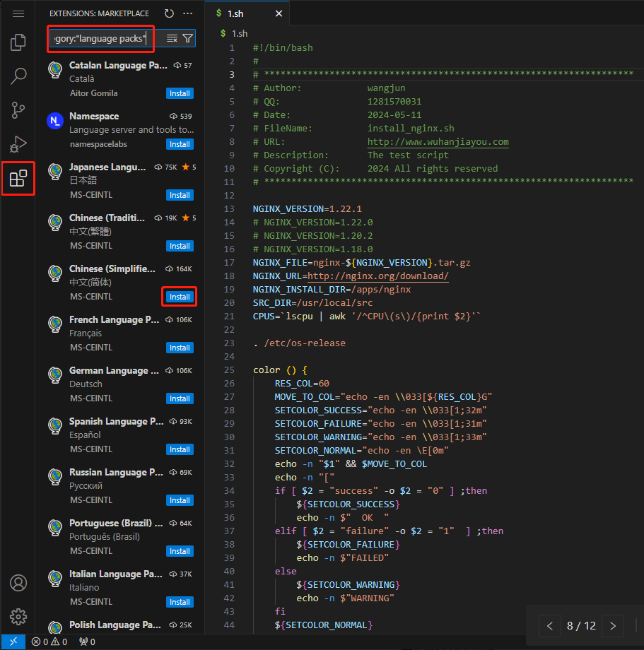Click the color () function definition line
This screenshot has width=644, height=650.
coord(280,370)
